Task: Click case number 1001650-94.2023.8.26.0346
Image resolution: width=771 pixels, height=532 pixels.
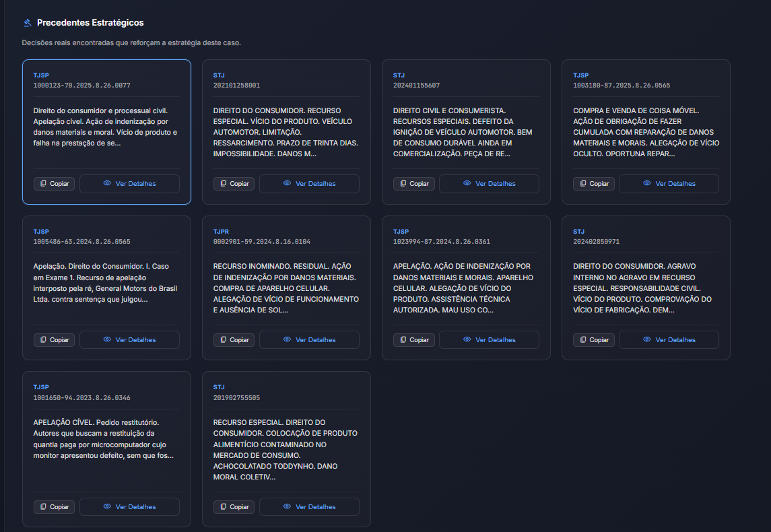Action: point(81,398)
